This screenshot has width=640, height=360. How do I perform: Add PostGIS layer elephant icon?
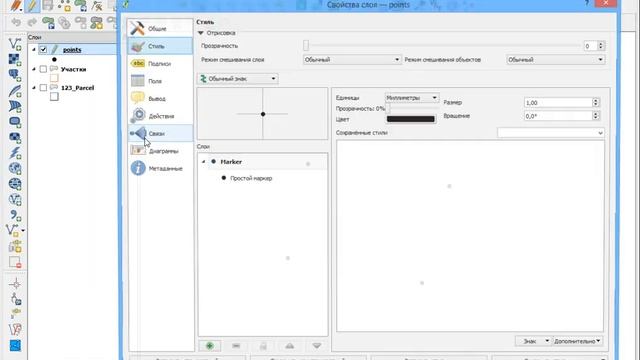15,75
